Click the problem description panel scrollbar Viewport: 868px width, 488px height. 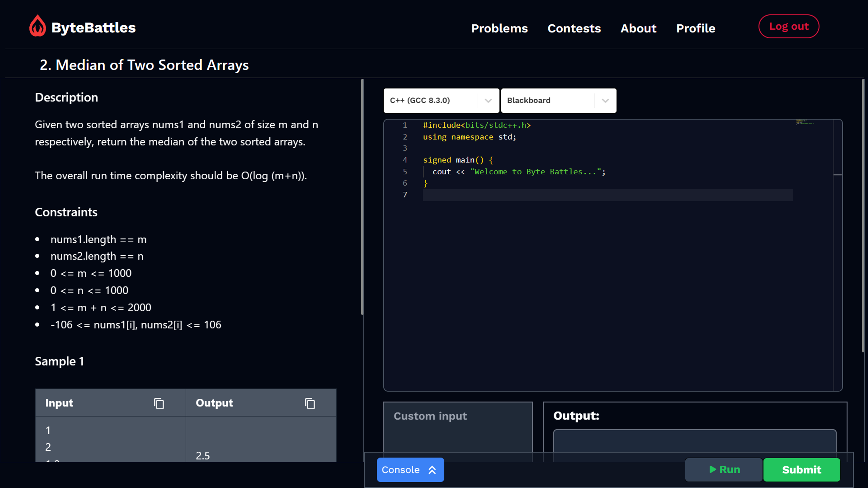click(362, 197)
